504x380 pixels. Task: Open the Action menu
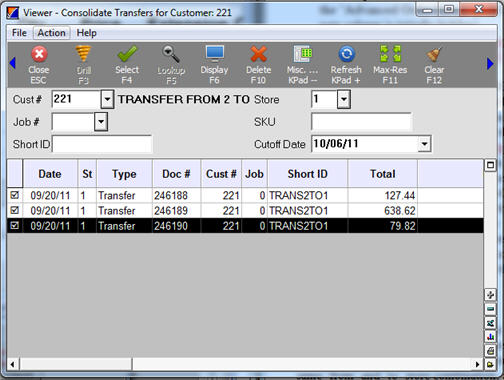coord(51,33)
